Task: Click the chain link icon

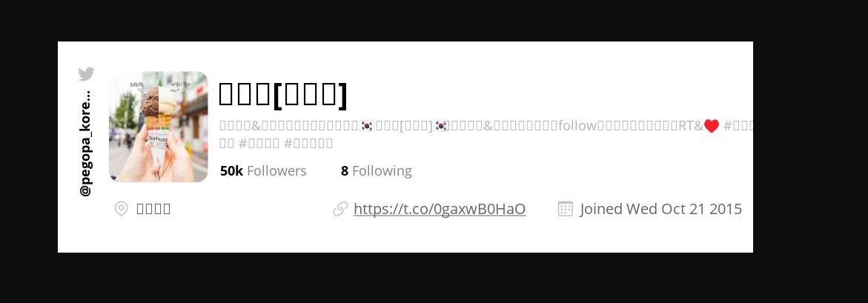Action: point(340,209)
